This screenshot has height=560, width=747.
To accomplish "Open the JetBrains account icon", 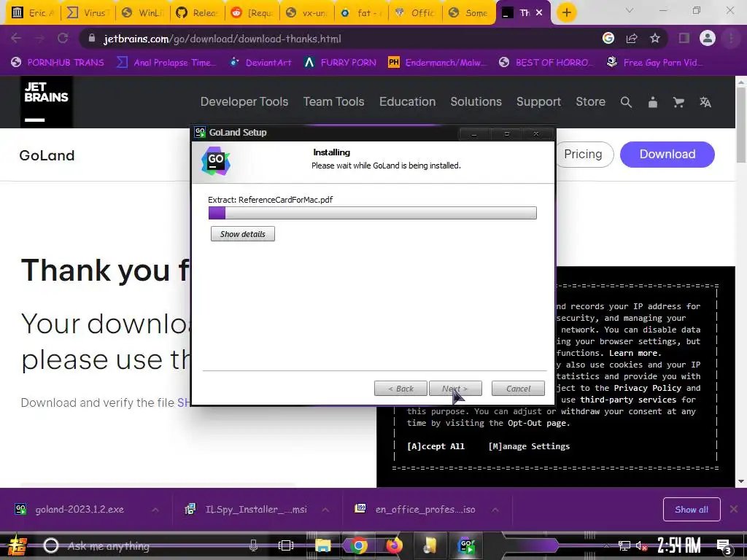I will (653, 102).
